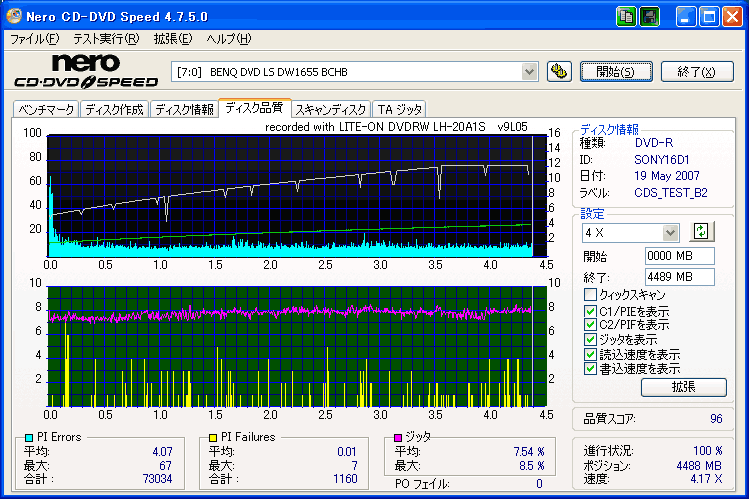Click the green refresh speed icon
Viewport: 749px width, 499px height.
(x=701, y=232)
